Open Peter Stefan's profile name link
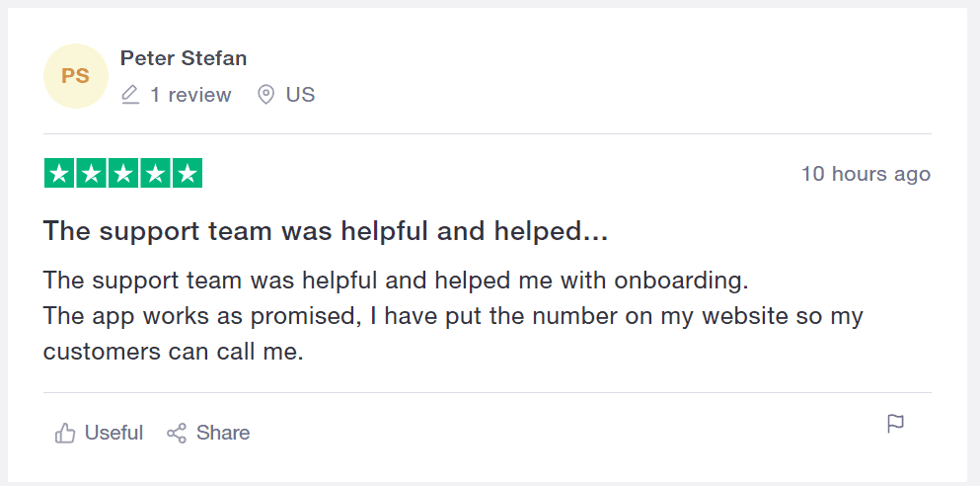The image size is (980, 486). pyautogui.click(x=184, y=58)
